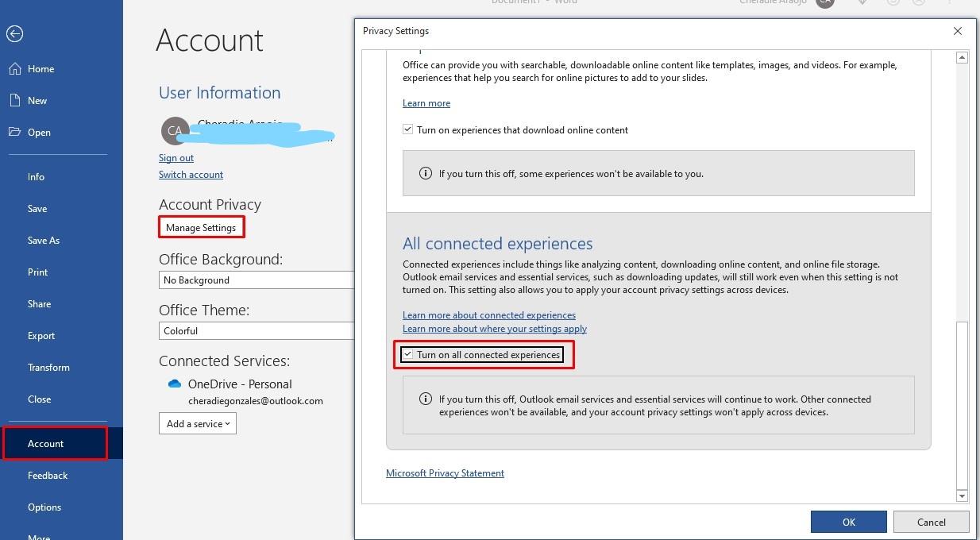Click the info icon in connected experiences notice
Image resolution: width=980 pixels, height=540 pixels.
coord(426,399)
